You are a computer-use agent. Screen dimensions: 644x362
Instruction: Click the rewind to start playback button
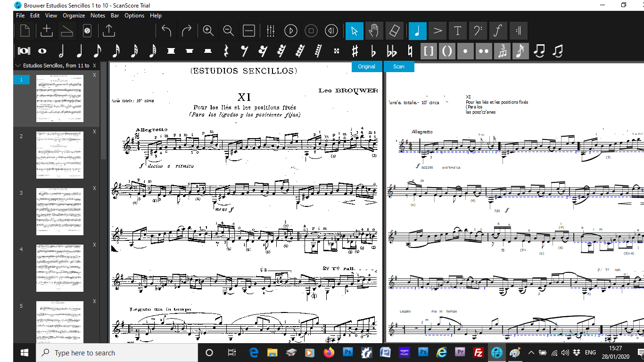click(x=331, y=31)
